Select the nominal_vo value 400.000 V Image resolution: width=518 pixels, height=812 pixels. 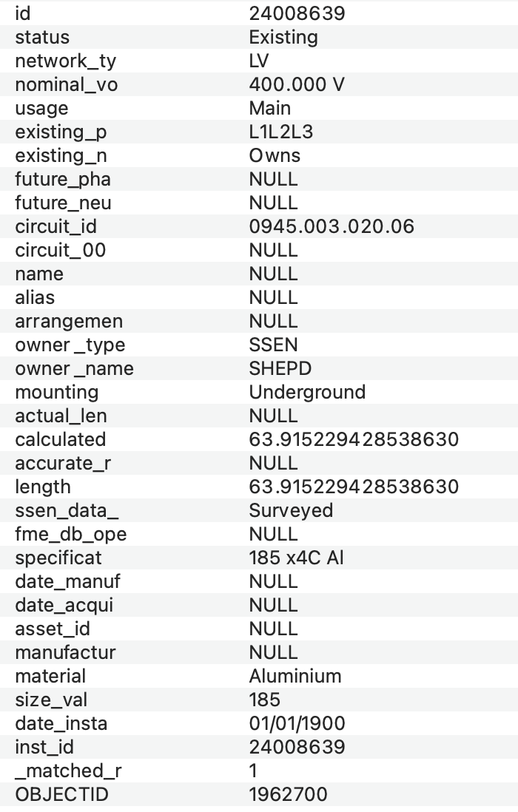click(x=297, y=84)
